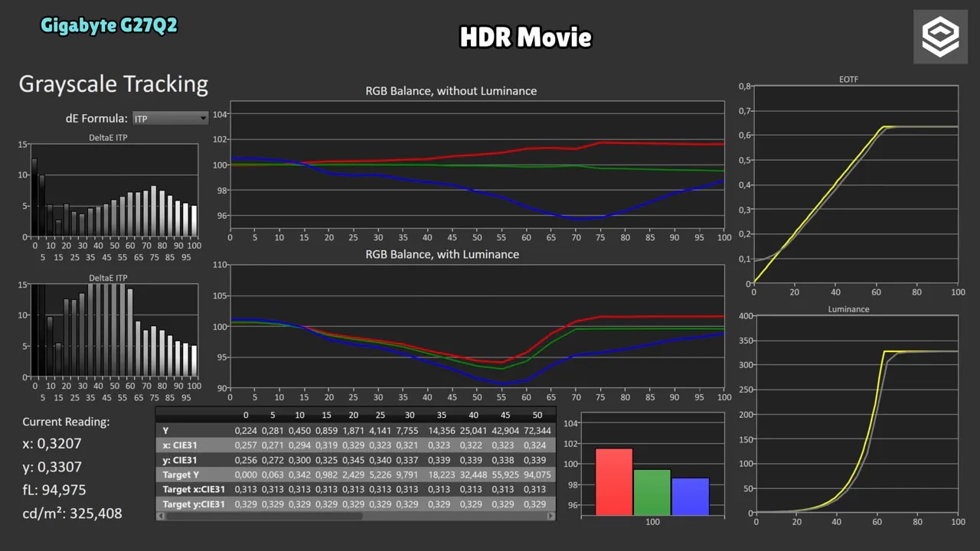
Task: Click the 'Gigabyte G27Q2' label
Action: [109, 25]
